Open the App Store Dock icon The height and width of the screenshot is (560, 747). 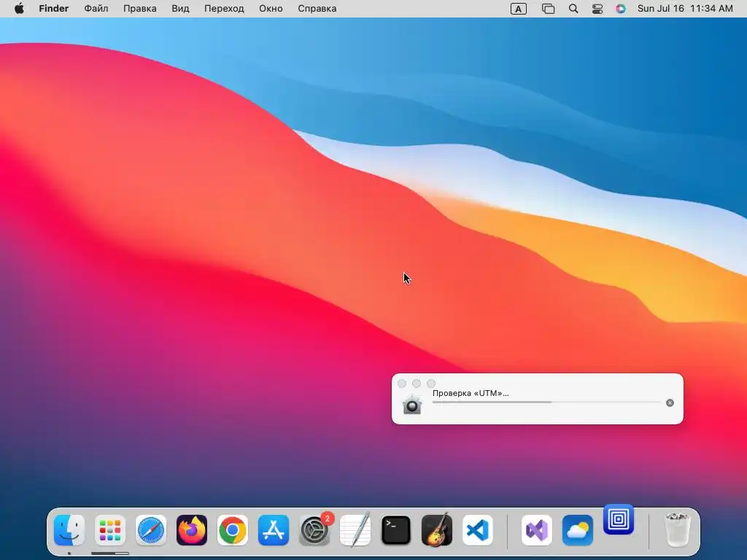click(274, 530)
